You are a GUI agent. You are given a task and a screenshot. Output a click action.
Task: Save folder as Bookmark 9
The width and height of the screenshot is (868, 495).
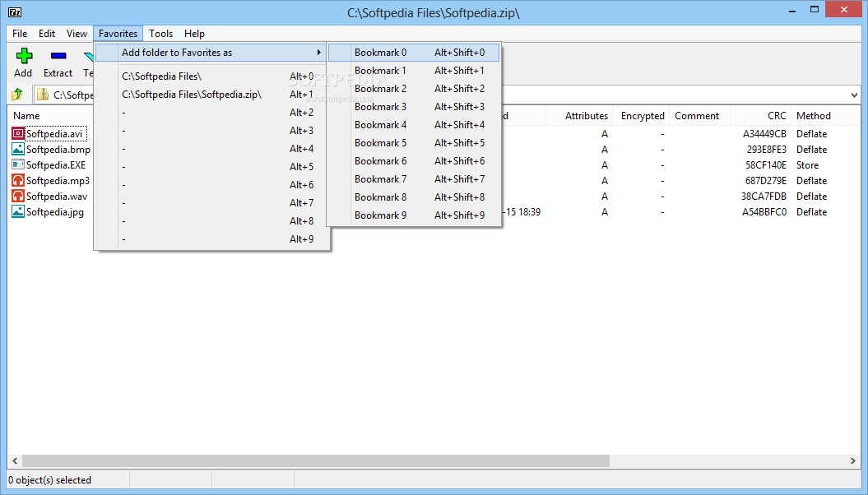click(414, 215)
